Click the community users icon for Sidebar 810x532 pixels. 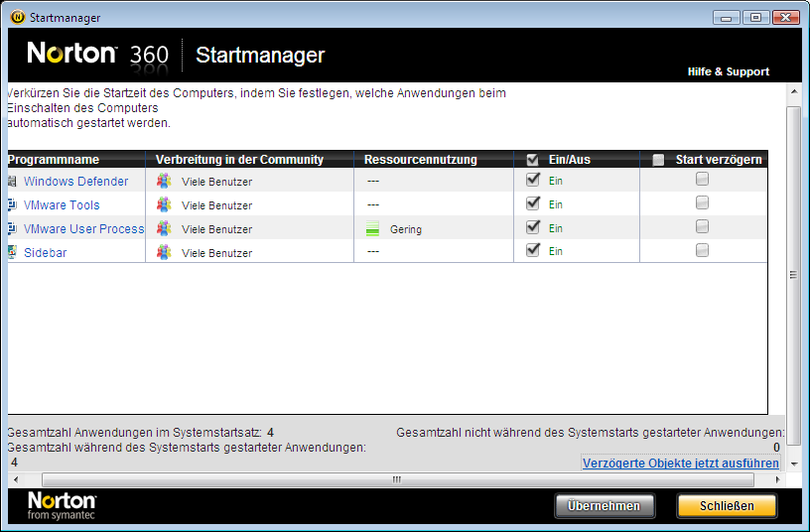click(x=164, y=252)
